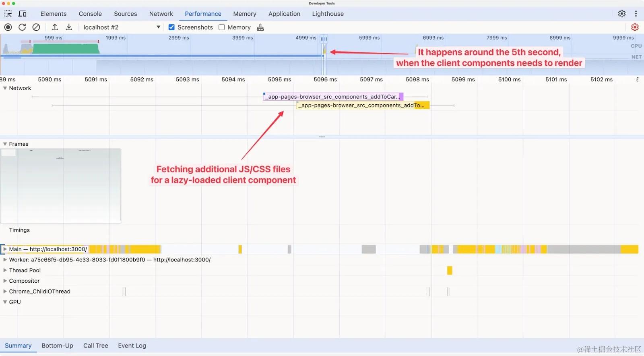This screenshot has width=644, height=356.
Task: Switch to the Console tab
Action: tap(90, 14)
